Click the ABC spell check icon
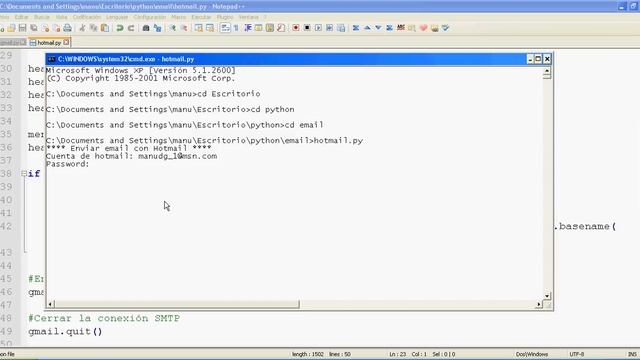The height and width of the screenshot is (360, 640). pos(401,28)
